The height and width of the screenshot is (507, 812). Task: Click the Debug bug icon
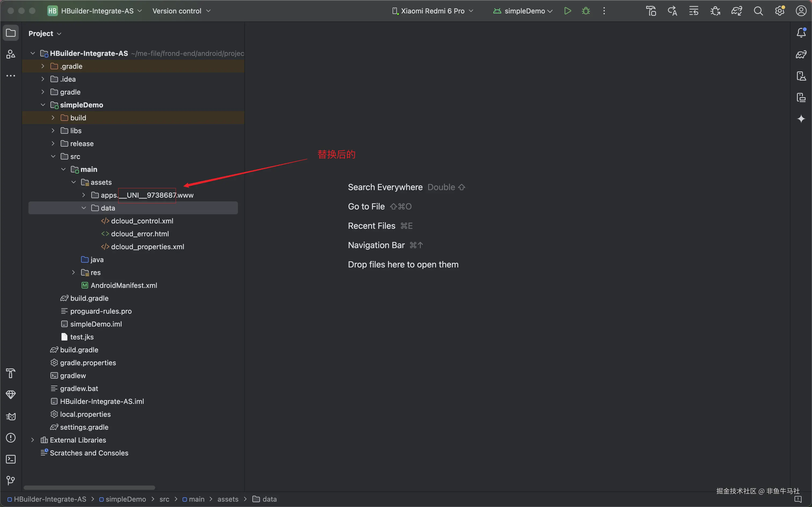click(x=586, y=11)
